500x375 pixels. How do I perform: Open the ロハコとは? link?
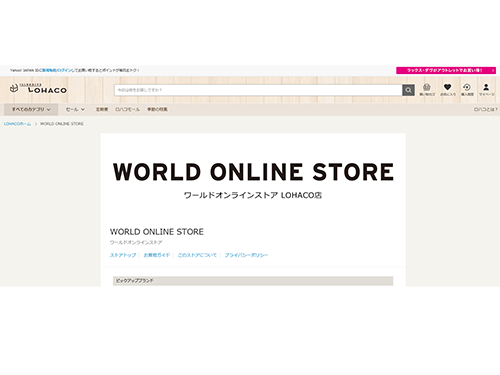tap(486, 109)
